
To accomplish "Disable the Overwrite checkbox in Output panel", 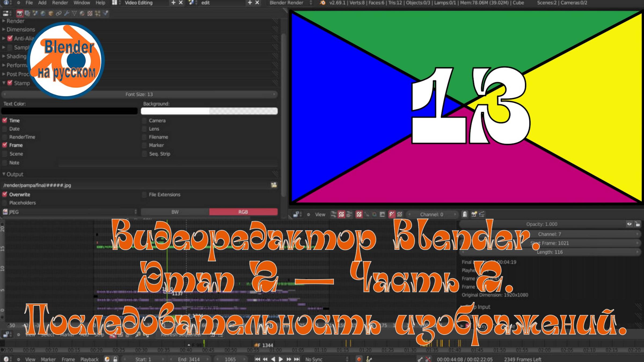I will 5,194.
